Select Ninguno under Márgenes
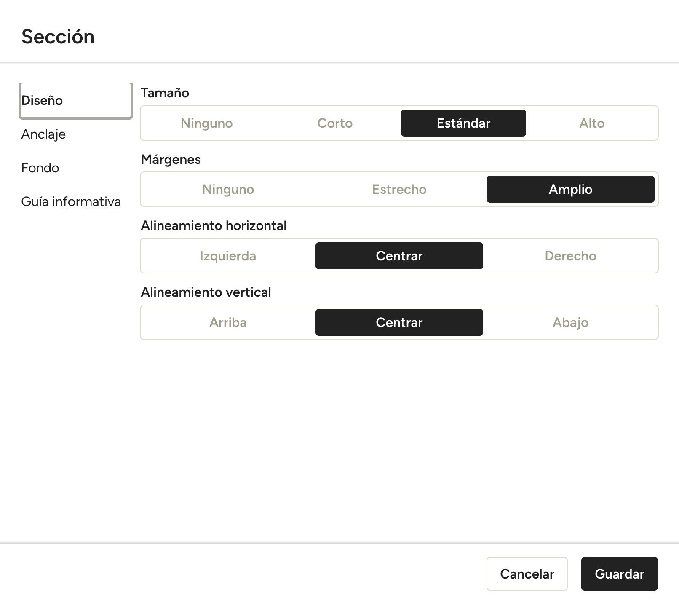Viewport: 679px width, 616px height. pyautogui.click(x=228, y=189)
